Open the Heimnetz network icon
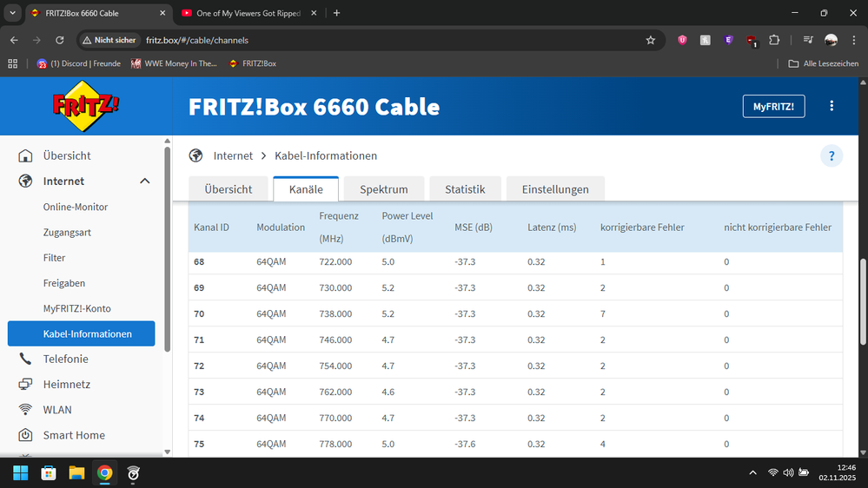Image resolution: width=868 pixels, height=488 pixels. [x=25, y=384]
